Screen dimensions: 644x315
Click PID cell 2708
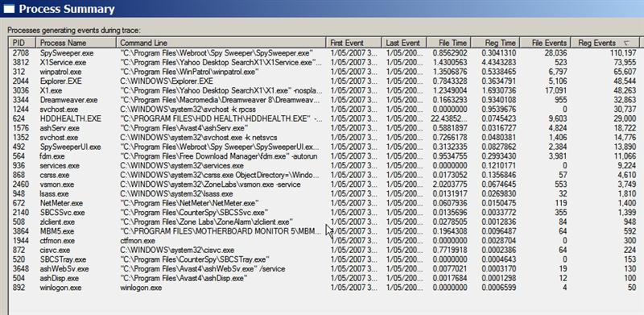tap(21, 53)
